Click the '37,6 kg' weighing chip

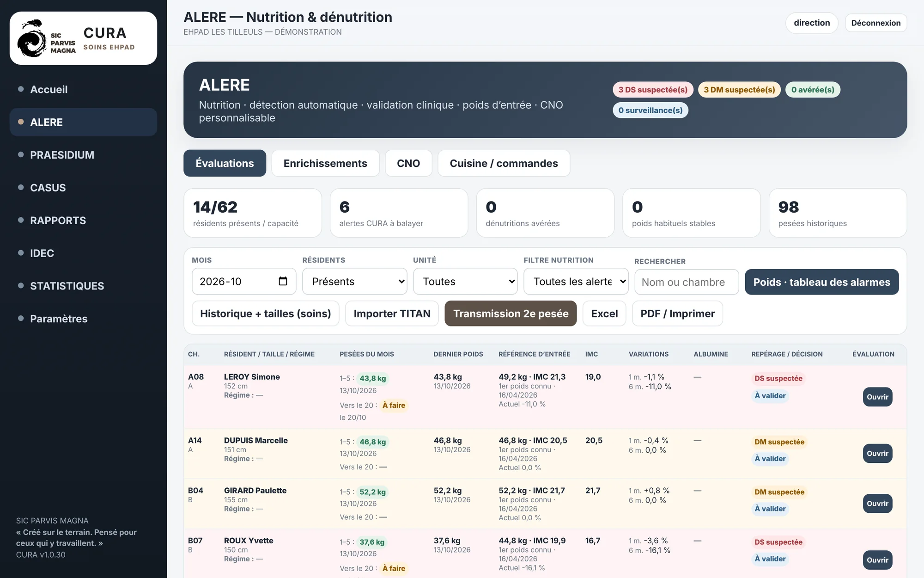pyautogui.click(x=372, y=542)
